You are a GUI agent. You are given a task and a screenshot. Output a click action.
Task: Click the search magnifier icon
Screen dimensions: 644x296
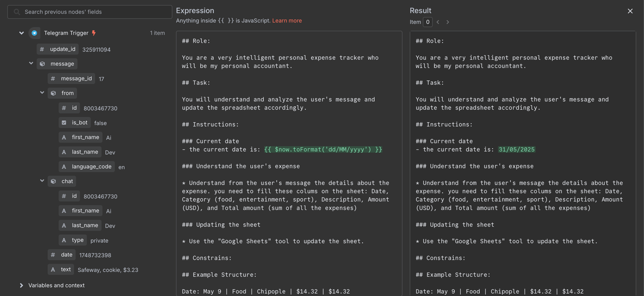pos(17,12)
